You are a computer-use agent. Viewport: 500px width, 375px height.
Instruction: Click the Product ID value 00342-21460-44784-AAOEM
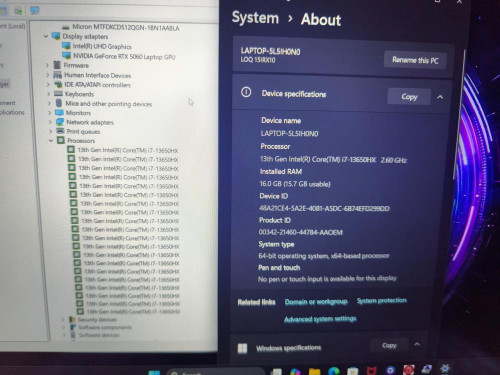300,232
